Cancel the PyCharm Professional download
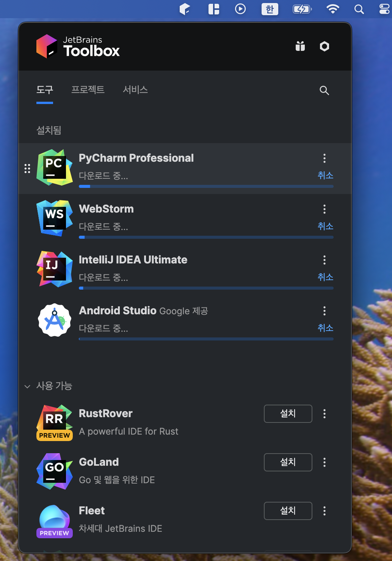Screen dimensions: 392x561 coord(325,175)
